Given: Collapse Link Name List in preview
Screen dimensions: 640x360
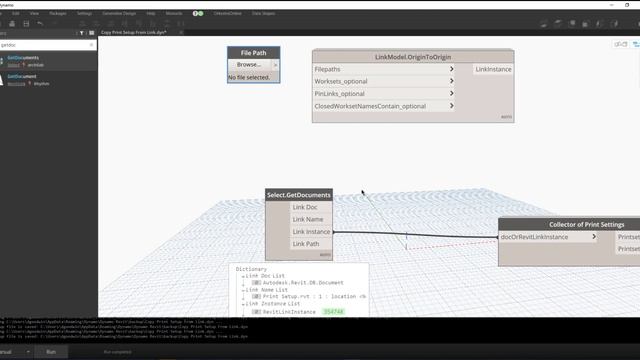Looking at the screenshot, I should point(243,290).
